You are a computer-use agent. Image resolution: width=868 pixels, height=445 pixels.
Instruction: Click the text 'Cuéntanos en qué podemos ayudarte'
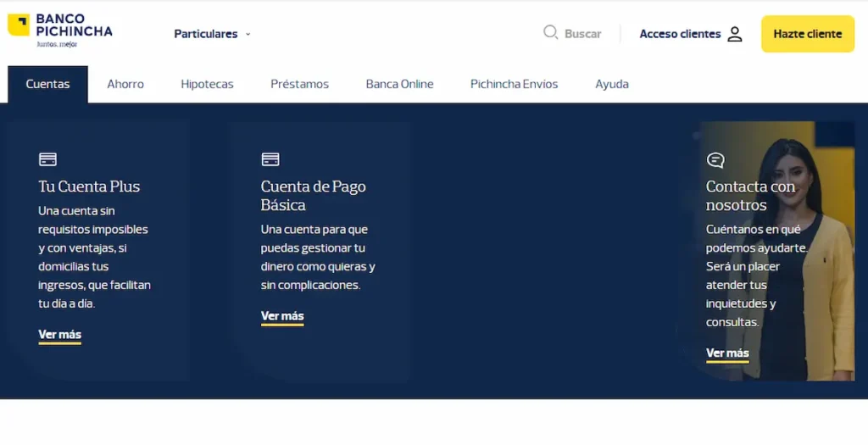click(756, 238)
